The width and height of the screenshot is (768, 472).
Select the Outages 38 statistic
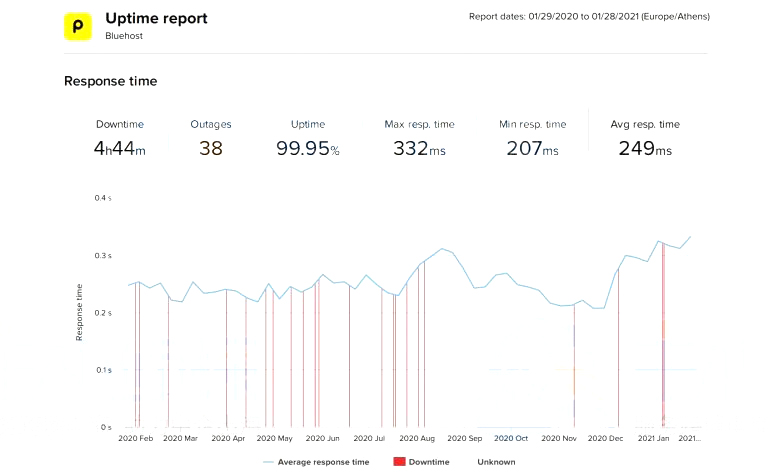(x=210, y=149)
